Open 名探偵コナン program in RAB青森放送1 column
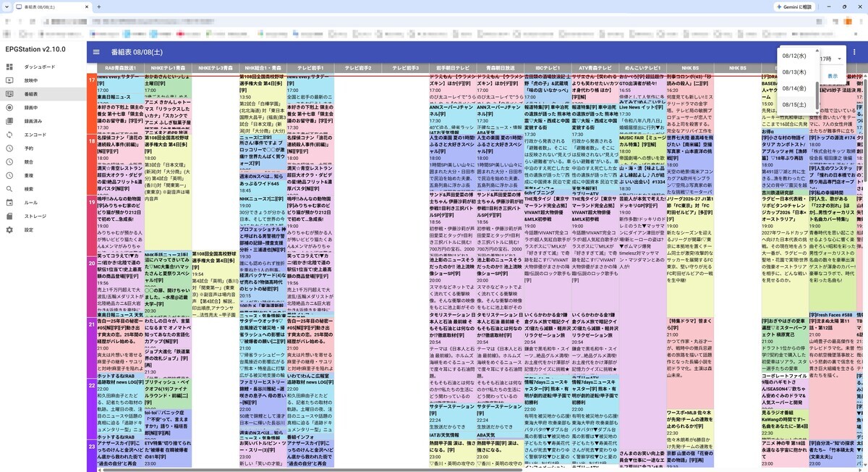This screenshot has height=472, width=868. coord(119,148)
